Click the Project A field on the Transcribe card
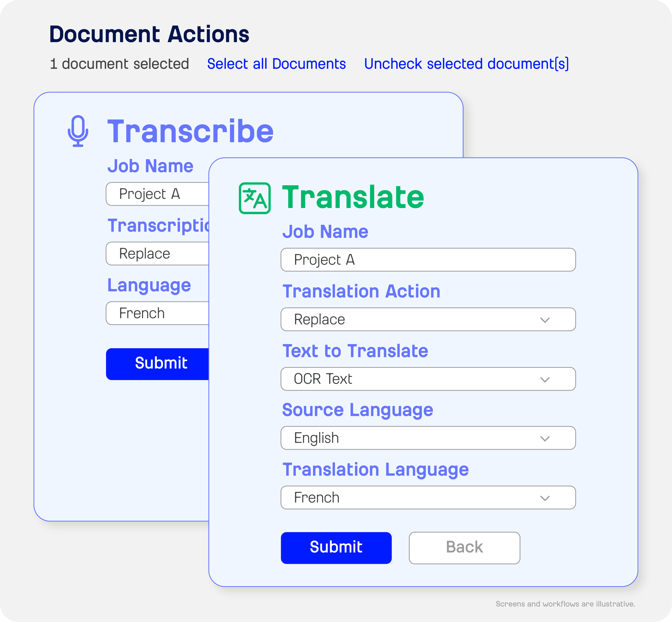The width and height of the screenshot is (672, 622). (x=155, y=194)
